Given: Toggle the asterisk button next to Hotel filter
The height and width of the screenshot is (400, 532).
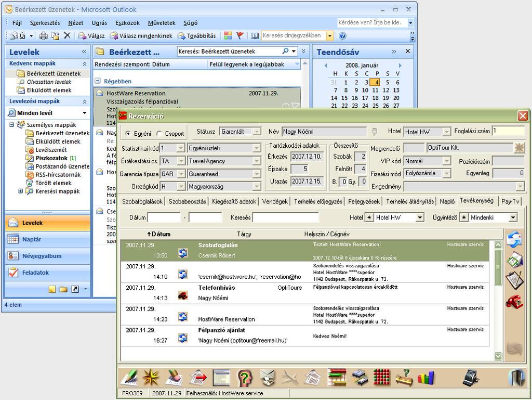Looking at the screenshot, I should tap(369, 217).
